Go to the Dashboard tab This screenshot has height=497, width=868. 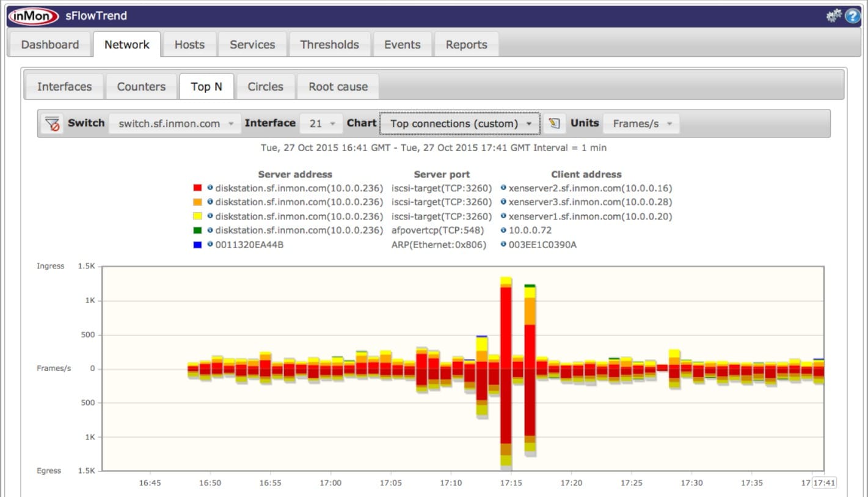(49, 45)
